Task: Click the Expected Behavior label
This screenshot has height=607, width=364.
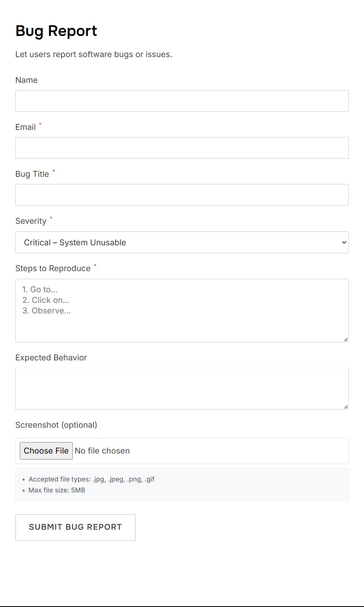Action: point(51,358)
